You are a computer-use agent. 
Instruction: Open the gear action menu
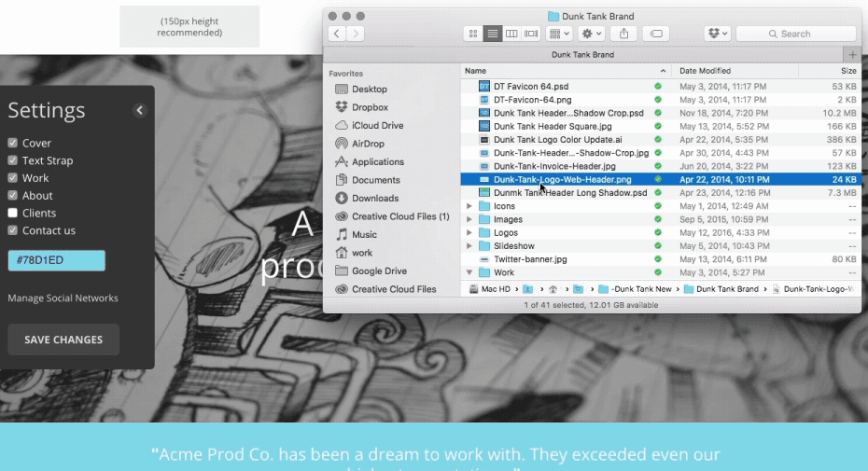[591, 34]
